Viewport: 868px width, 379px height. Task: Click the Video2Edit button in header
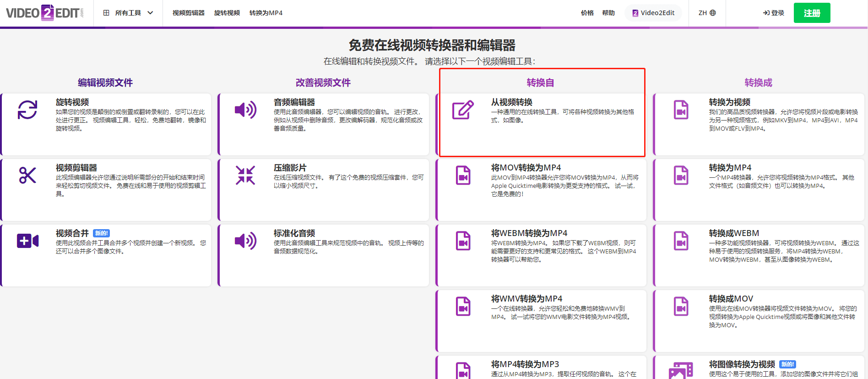[653, 13]
